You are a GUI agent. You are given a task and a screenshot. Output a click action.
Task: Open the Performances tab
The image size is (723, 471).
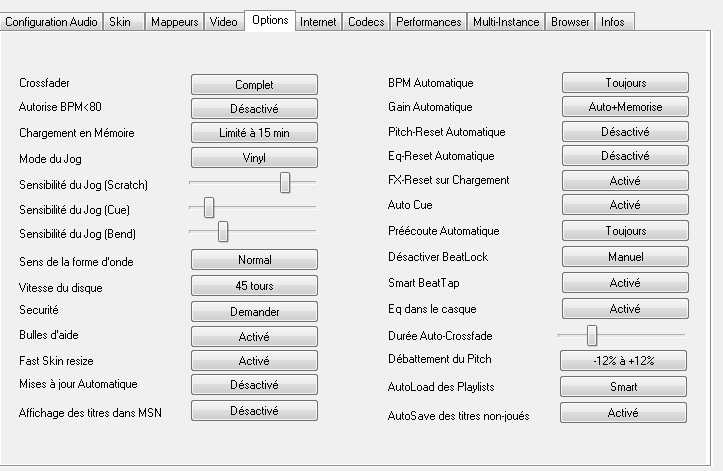point(428,21)
